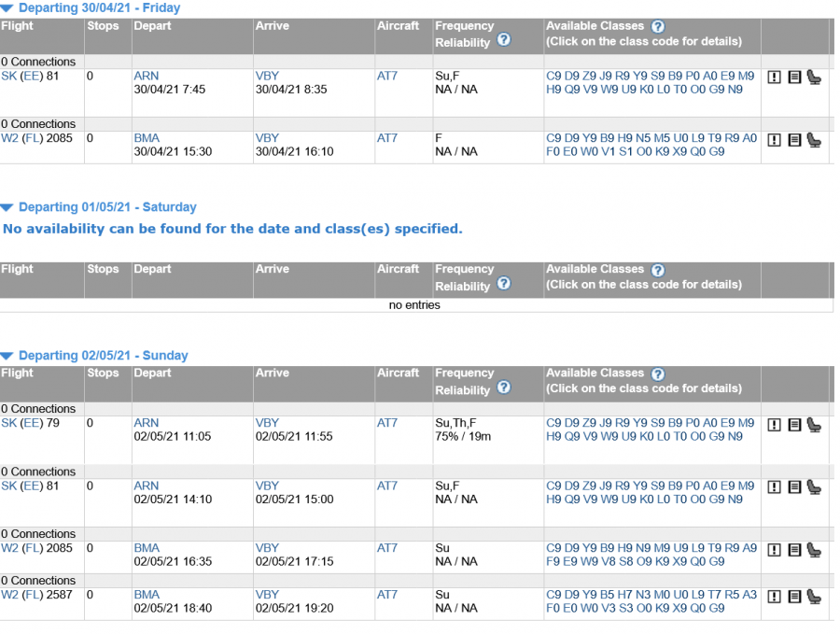Screen dimensions: 840x634
Task: Open seat map for SK 81 departing 7:45
Action: tap(814, 77)
